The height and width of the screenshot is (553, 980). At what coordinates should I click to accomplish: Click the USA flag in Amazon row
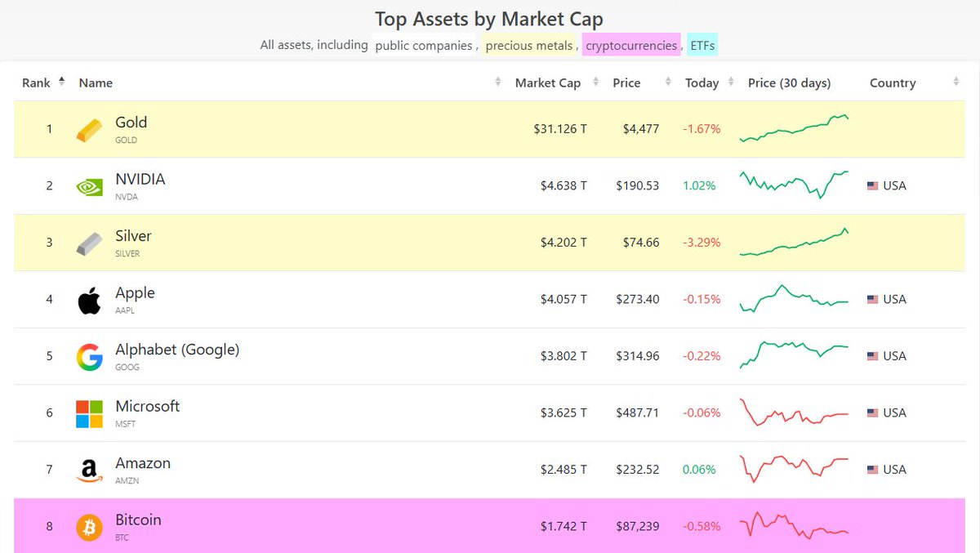872,470
